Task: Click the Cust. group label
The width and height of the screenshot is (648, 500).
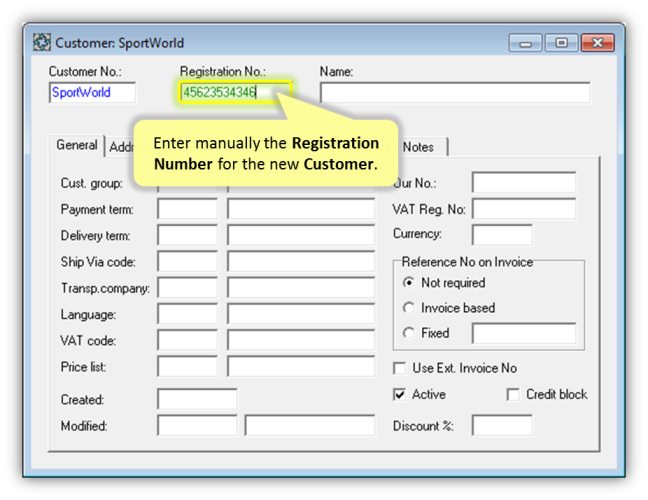Action: (92, 183)
